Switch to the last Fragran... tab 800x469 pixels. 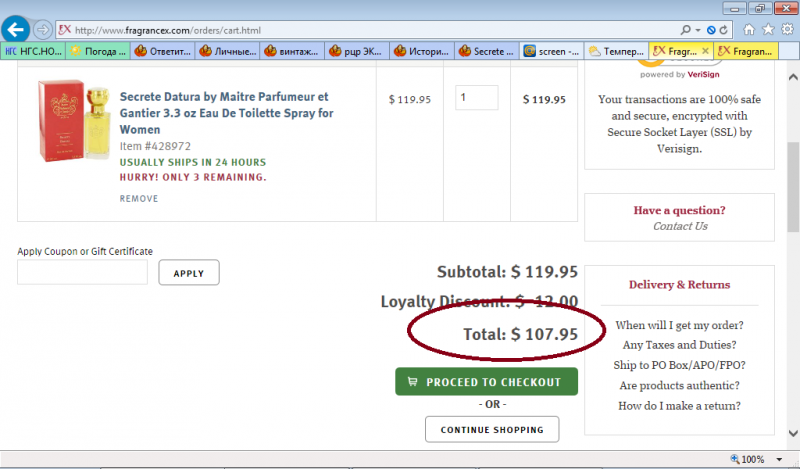[745, 51]
